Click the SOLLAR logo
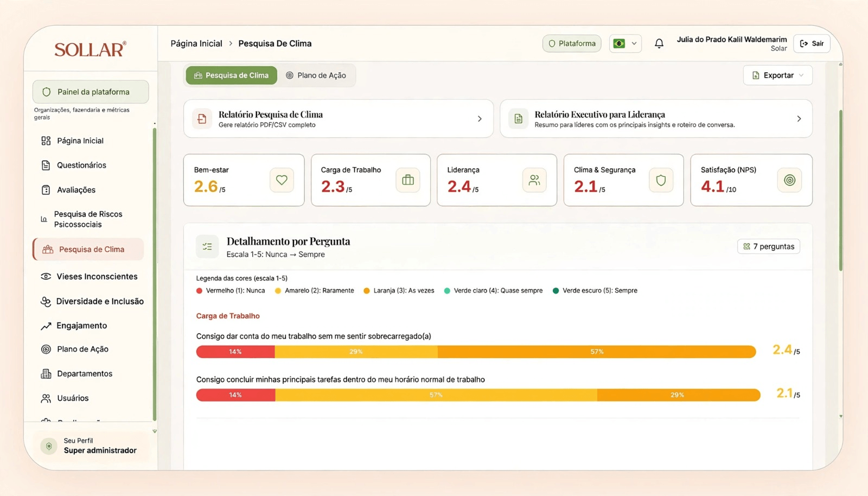This screenshot has width=868, height=496. click(x=90, y=49)
